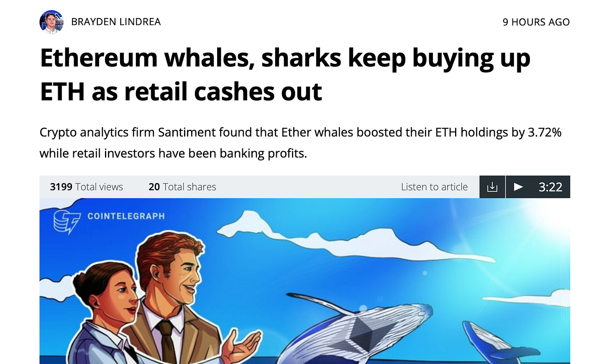Image resolution: width=609 pixels, height=364 pixels.
Task: Click the Listen to article label
Action: 434,187
